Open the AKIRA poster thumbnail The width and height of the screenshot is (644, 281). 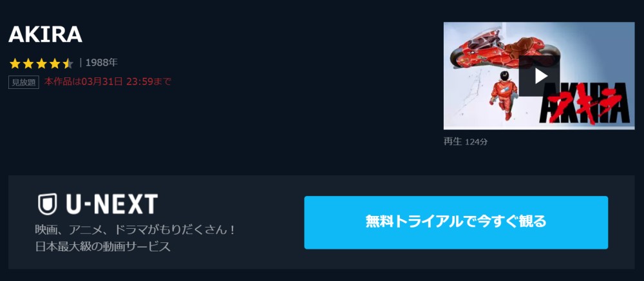click(539, 75)
